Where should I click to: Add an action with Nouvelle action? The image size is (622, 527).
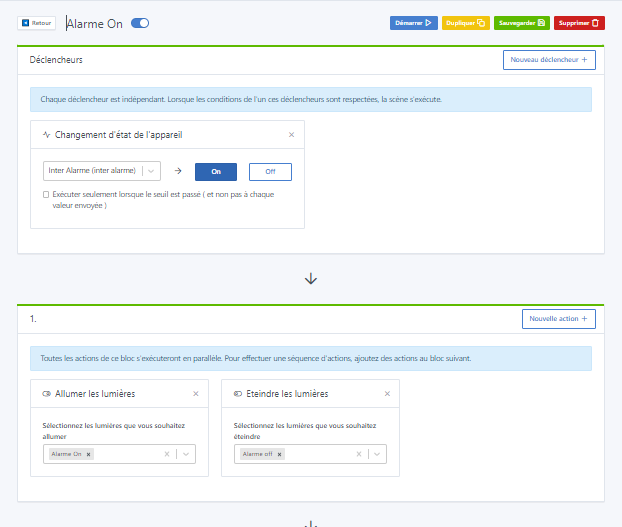(x=558, y=318)
